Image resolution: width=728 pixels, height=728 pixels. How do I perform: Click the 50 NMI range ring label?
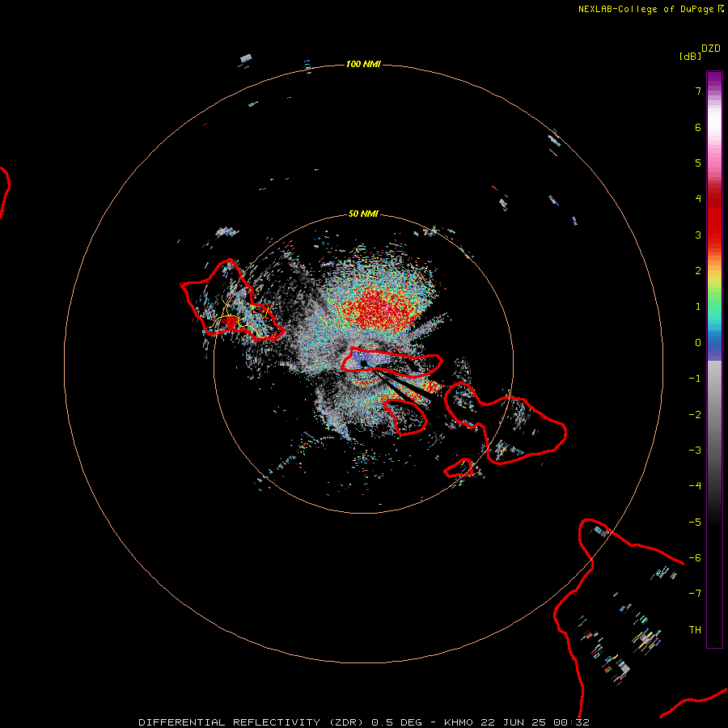tap(363, 214)
